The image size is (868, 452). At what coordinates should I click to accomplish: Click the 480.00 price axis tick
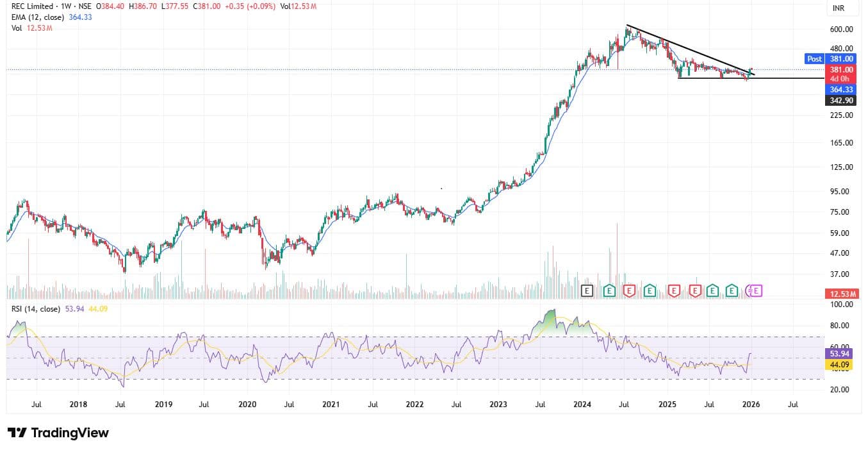pyautogui.click(x=841, y=48)
